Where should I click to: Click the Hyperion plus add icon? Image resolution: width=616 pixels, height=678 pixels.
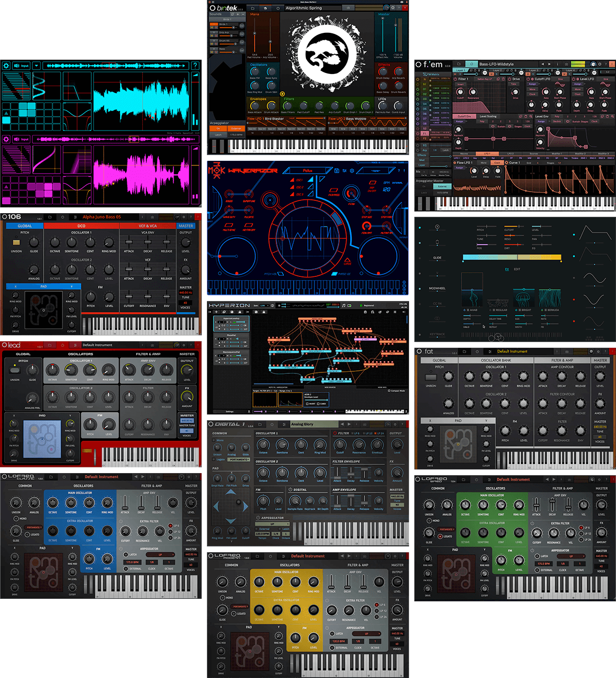pos(217,312)
